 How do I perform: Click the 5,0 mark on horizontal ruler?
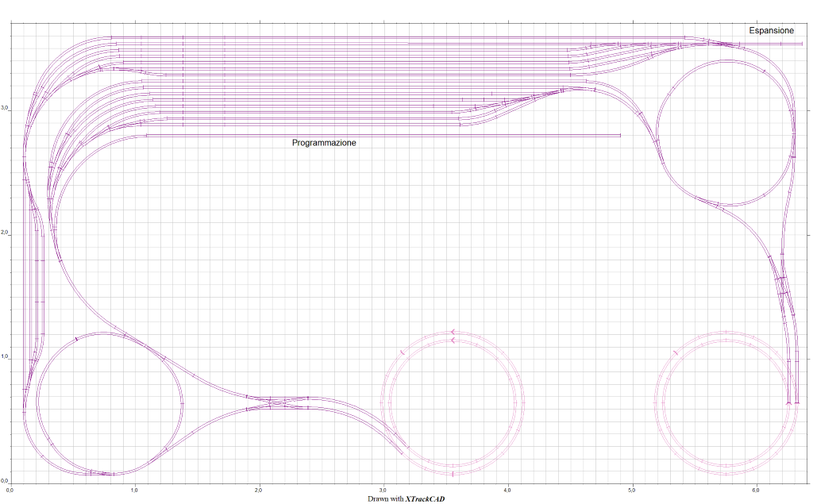pos(631,491)
